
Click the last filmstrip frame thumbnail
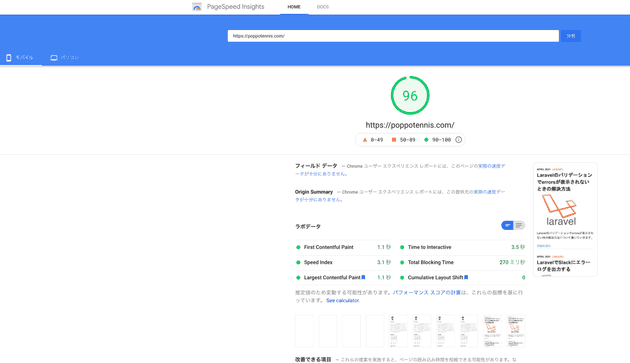516,331
